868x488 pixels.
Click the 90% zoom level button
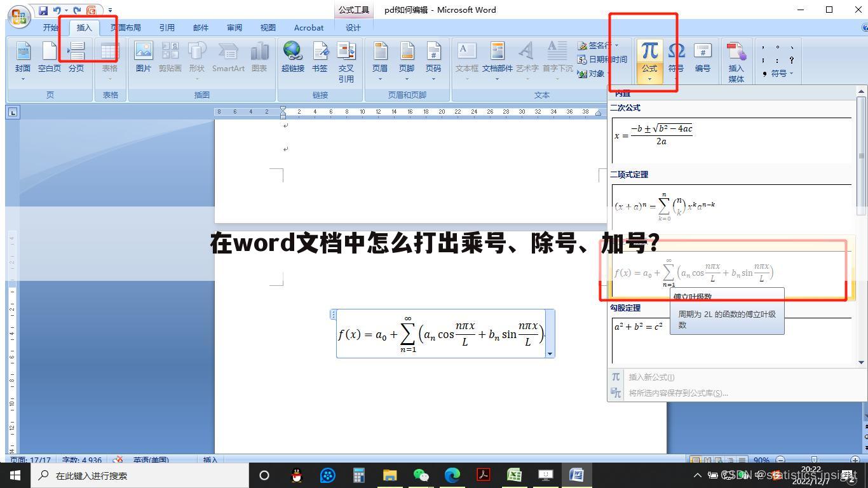tap(761, 460)
